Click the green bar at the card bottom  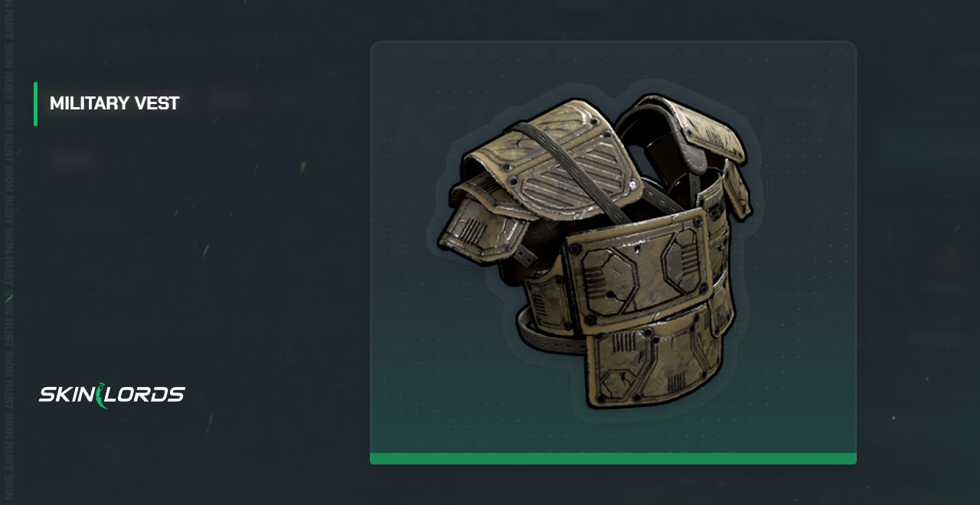(613, 458)
